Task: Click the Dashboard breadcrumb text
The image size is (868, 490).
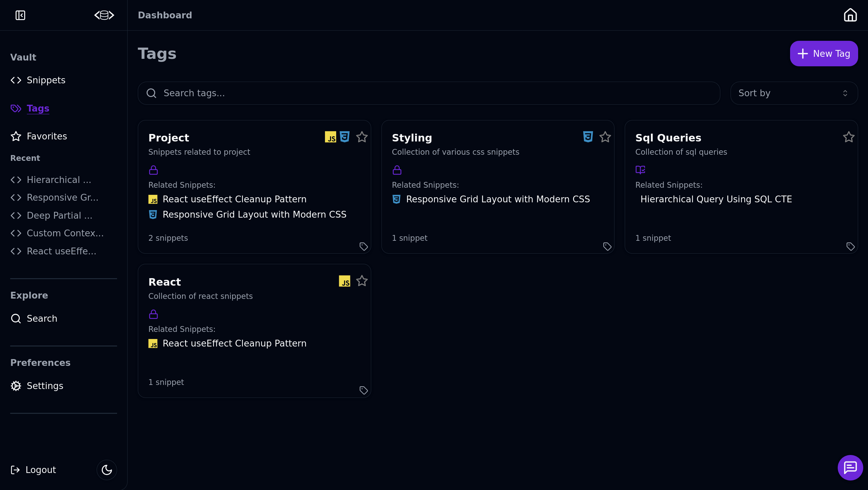Action: click(x=165, y=15)
